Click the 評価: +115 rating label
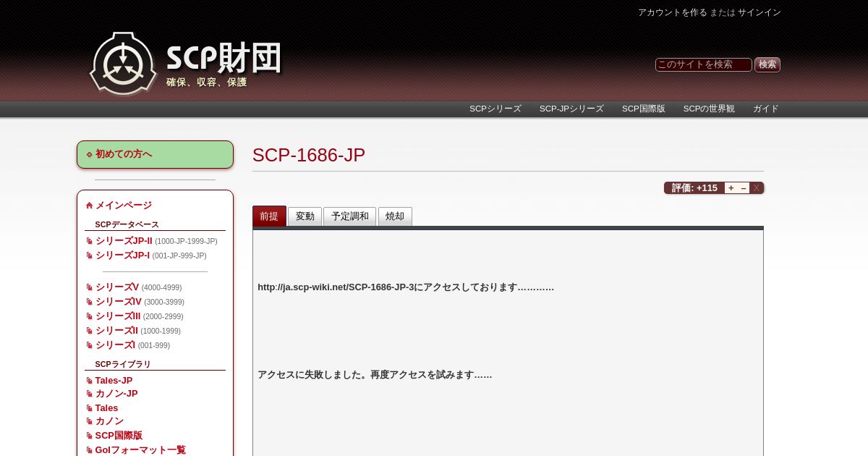 (694, 188)
